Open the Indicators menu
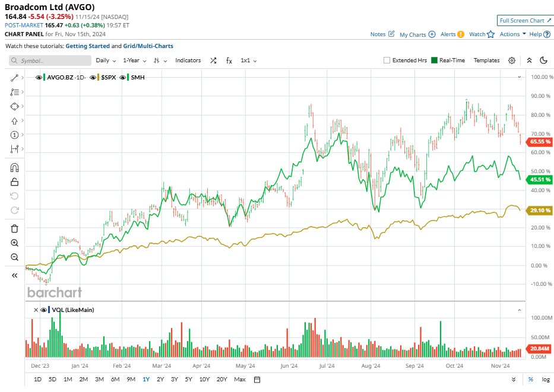The height and width of the screenshot is (392, 554). [188, 60]
